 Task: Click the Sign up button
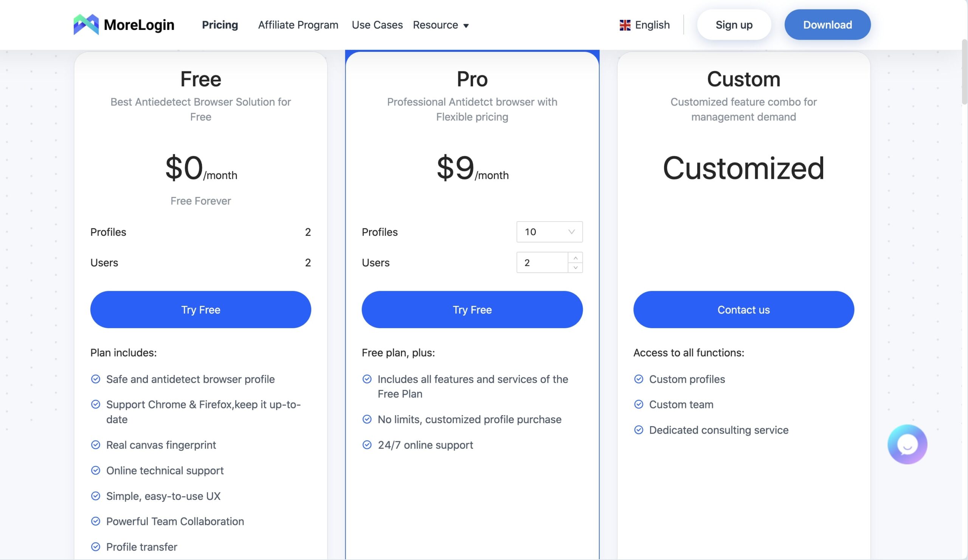[734, 25]
